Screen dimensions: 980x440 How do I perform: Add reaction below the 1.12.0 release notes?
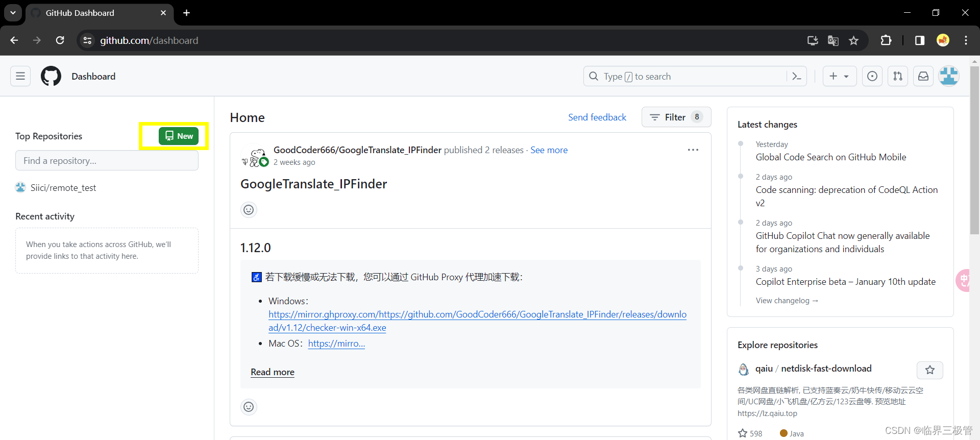pos(249,406)
